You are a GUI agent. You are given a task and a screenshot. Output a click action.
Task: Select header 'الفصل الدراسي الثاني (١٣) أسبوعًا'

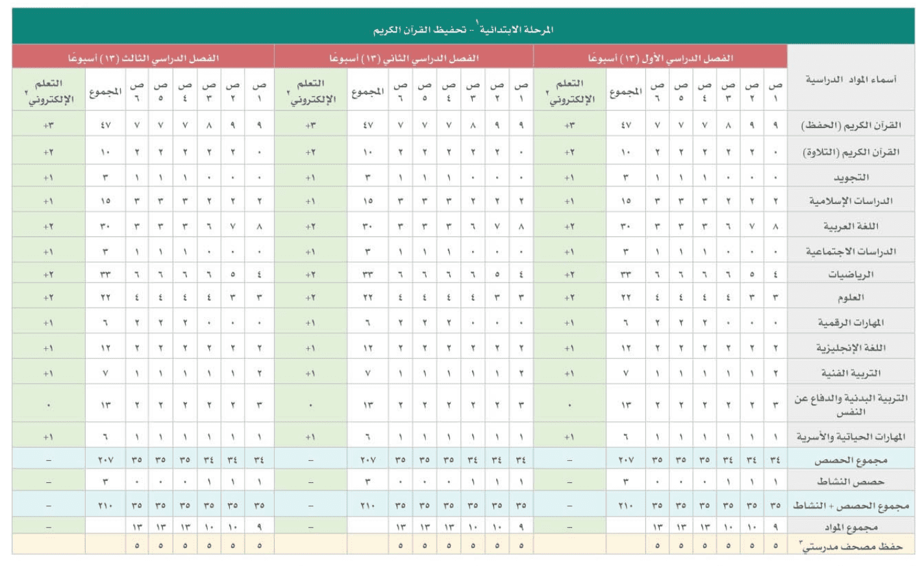coord(404,58)
